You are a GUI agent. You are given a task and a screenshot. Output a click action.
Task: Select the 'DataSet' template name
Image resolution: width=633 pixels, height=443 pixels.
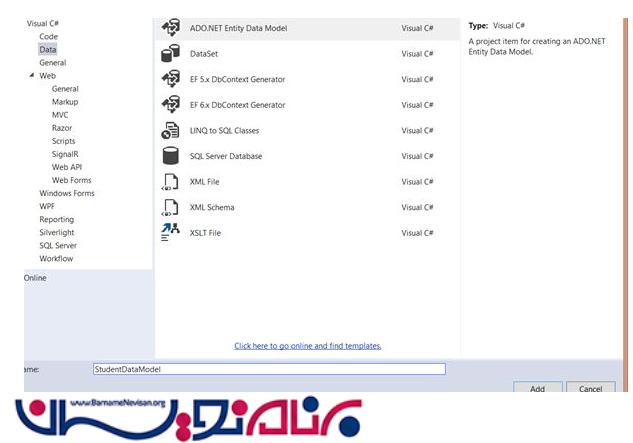pyautogui.click(x=204, y=54)
